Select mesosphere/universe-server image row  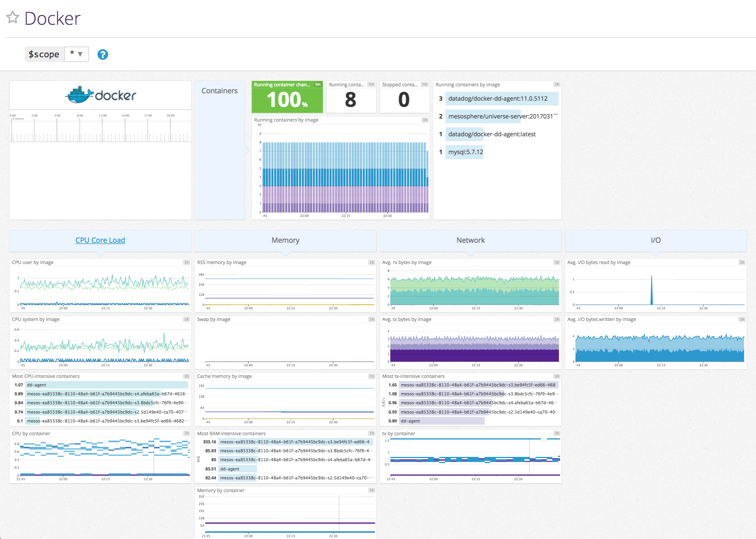pyautogui.click(x=498, y=116)
